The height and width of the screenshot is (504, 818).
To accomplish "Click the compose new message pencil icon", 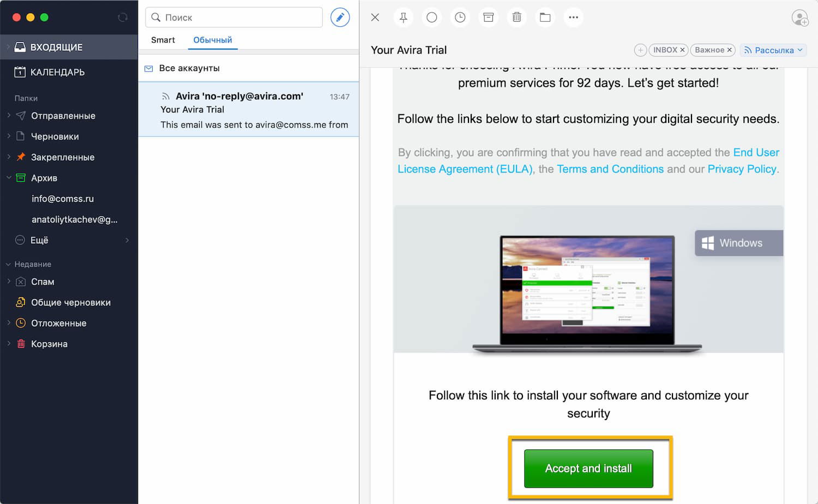I will tap(340, 17).
